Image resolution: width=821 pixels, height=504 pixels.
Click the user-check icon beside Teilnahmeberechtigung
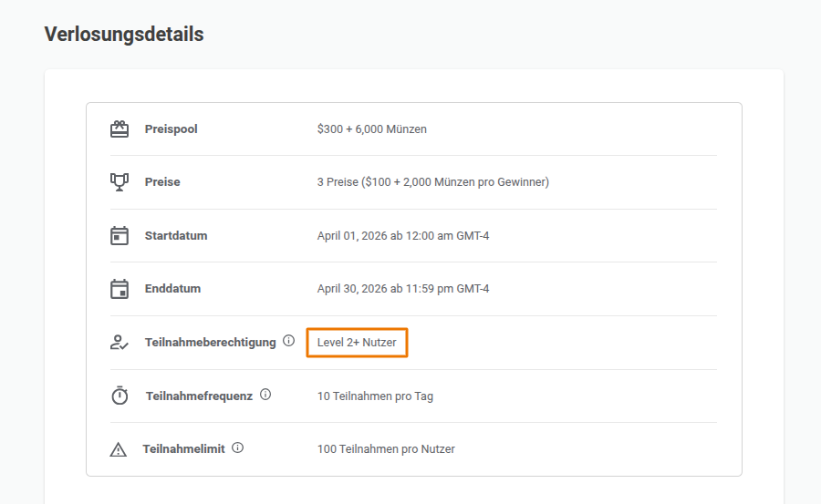pos(120,343)
